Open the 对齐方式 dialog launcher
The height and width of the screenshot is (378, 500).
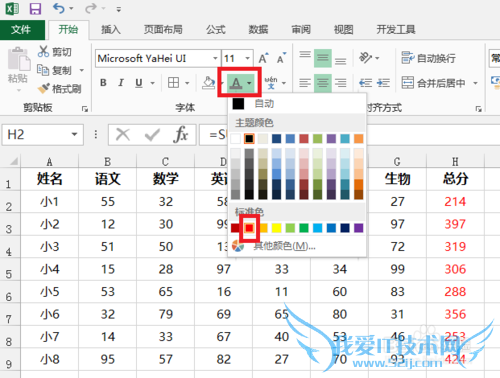pyautogui.click(x=479, y=109)
